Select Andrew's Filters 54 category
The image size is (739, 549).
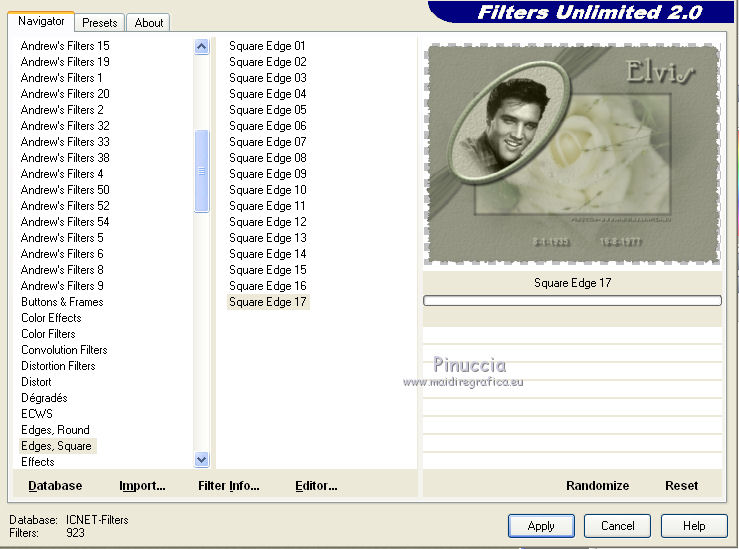65,222
